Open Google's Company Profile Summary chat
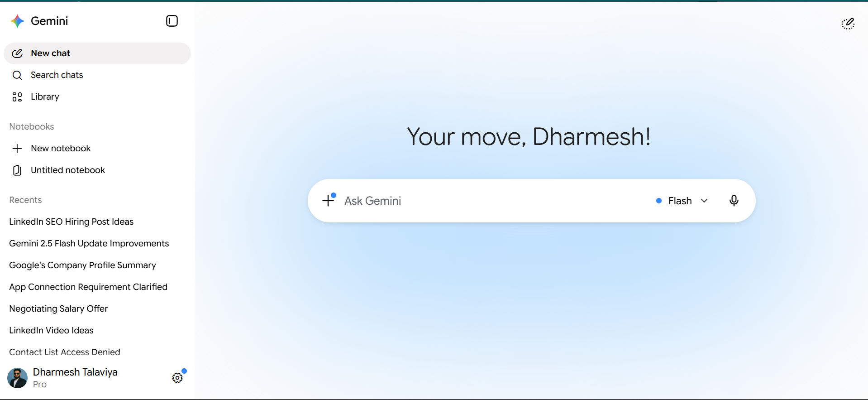The height and width of the screenshot is (400, 868). [x=82, y=265]
